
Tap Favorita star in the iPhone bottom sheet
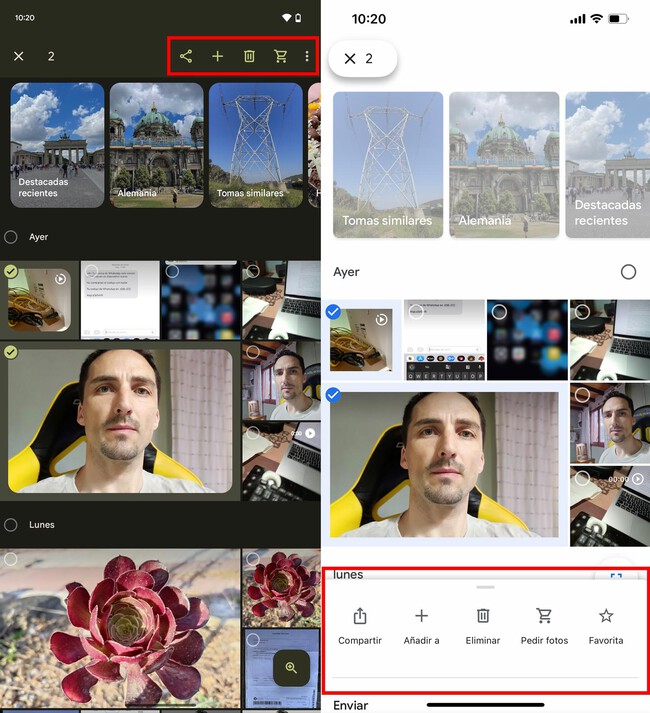(x=606, y=626)
